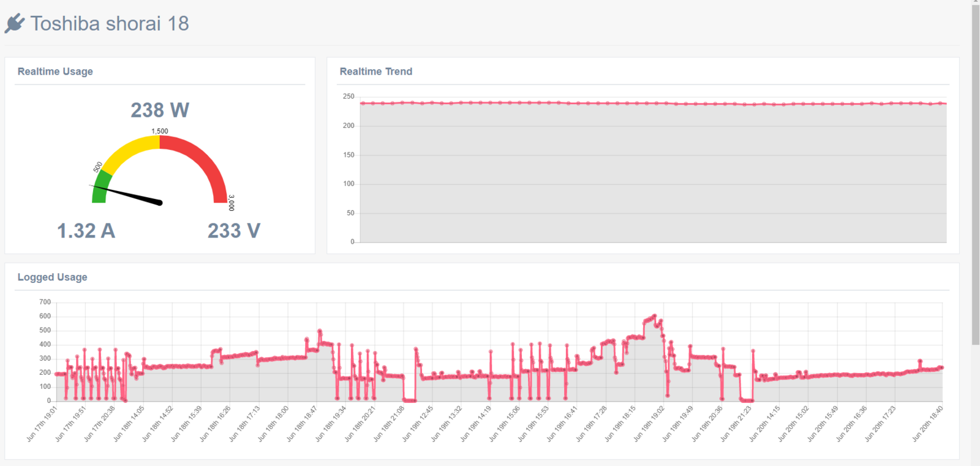Click the vertical page scrollbar thumb
This screenshot has height=466, width=980.
click(976, 175)
